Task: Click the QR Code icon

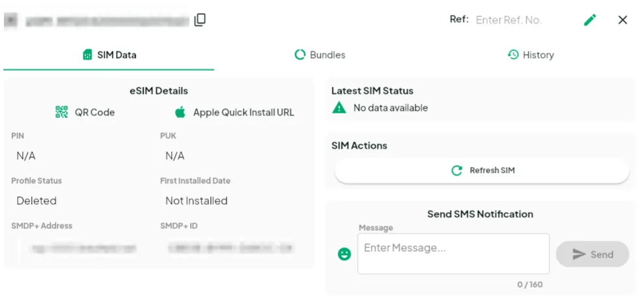Action: coord(61,112)
